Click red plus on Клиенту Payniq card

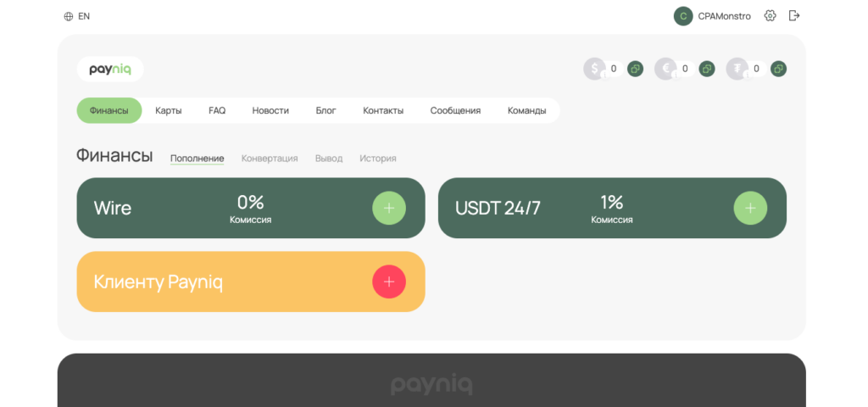tap(389, 282)
